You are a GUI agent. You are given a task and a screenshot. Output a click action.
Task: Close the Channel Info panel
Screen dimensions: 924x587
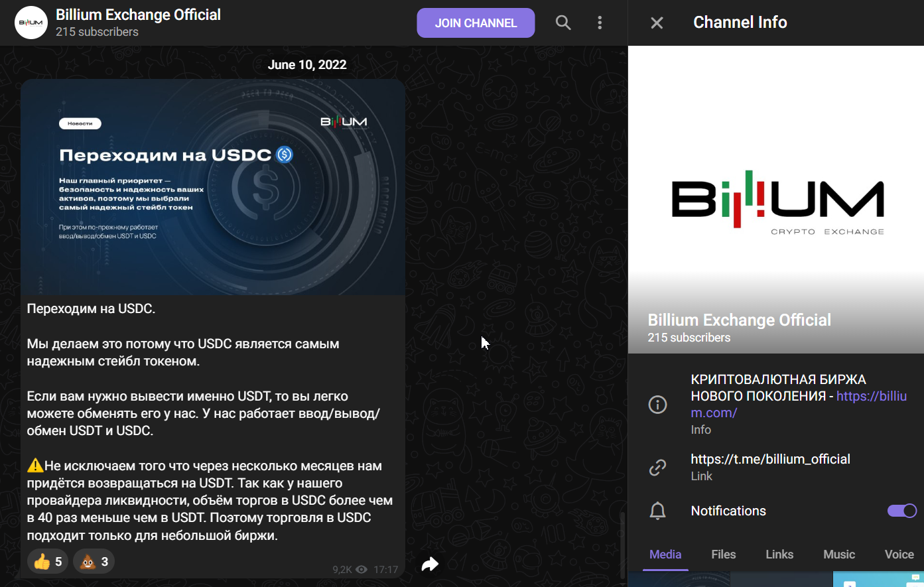[657, 23]
